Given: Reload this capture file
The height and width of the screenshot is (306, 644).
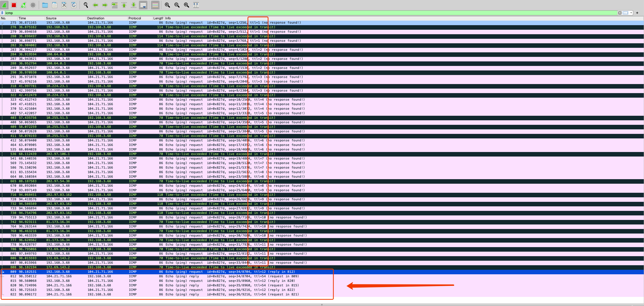Looking at the screenshot, I should (74, 5).
